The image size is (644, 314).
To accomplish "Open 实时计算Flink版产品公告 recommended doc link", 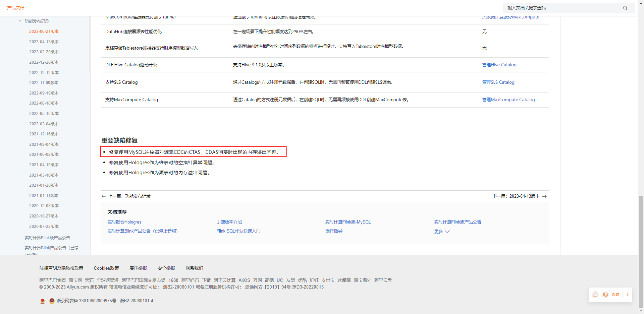I will 458,222.
